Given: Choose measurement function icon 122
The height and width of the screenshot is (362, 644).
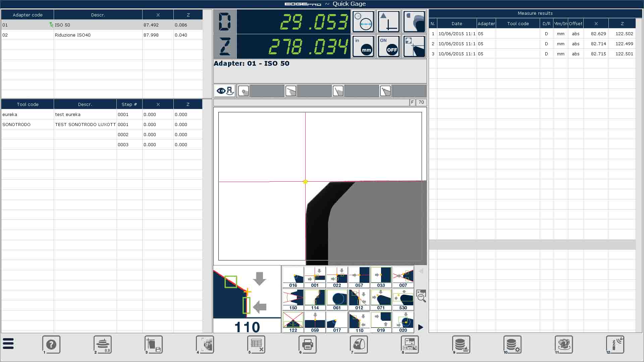Looking at the screenshot, I should point(293,322).
